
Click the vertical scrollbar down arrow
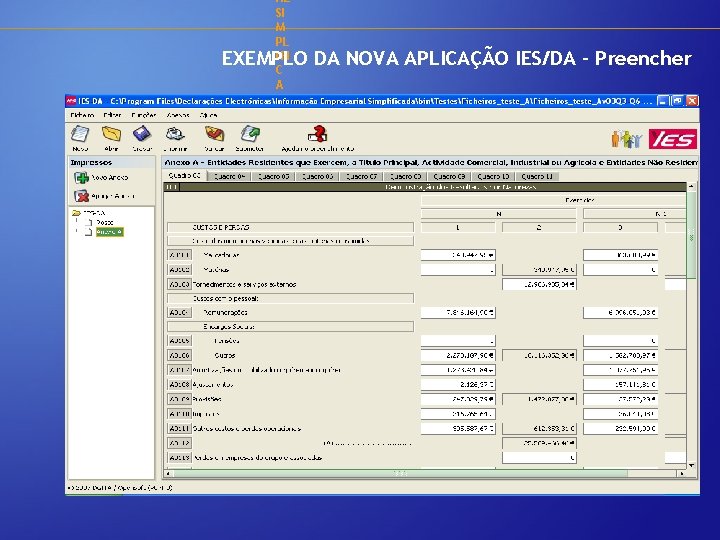coord(692,465)
